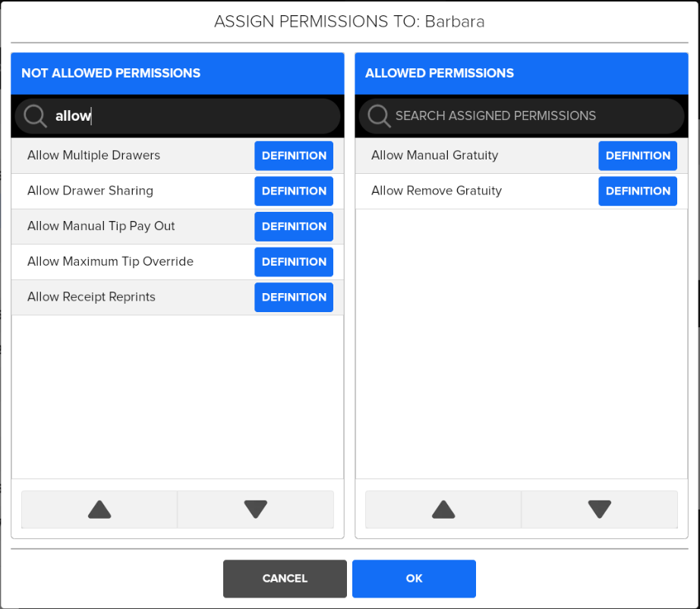This screenshot has width=700, height=609.
Task: Focus the search field containing 'allow'
Action: pos(178,116)
